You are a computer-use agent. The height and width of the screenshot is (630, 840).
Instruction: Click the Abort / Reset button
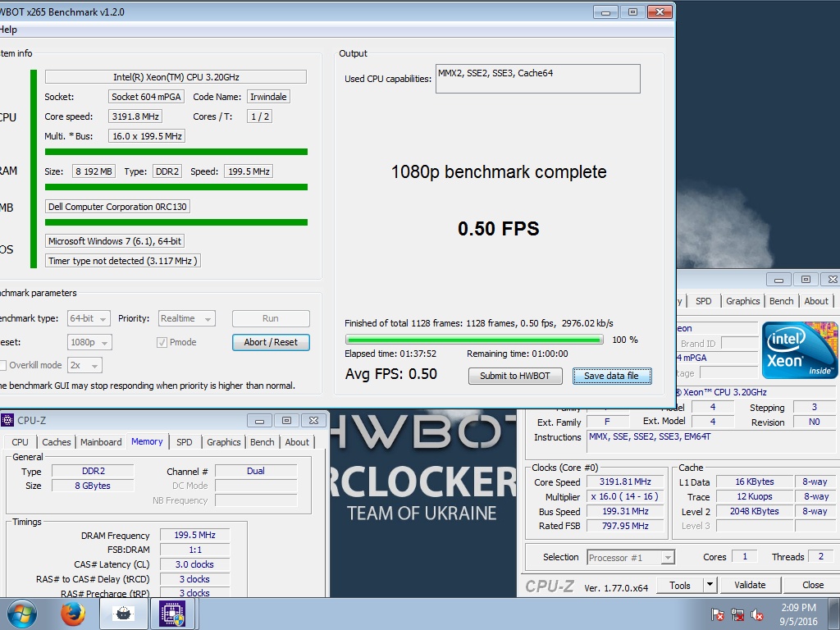point(271,342)
